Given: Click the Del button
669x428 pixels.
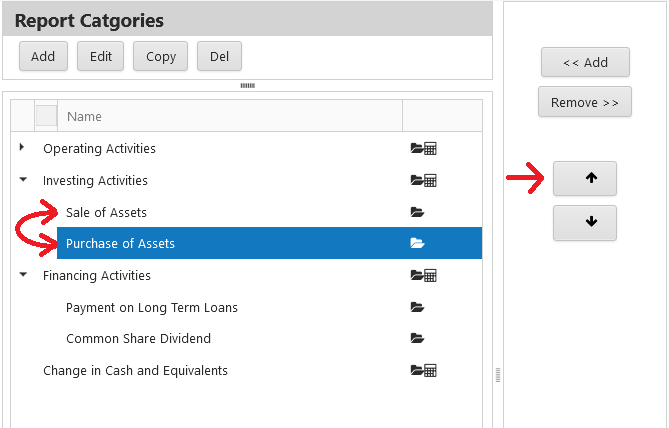Looking at the screenshot, I should 219,56.
